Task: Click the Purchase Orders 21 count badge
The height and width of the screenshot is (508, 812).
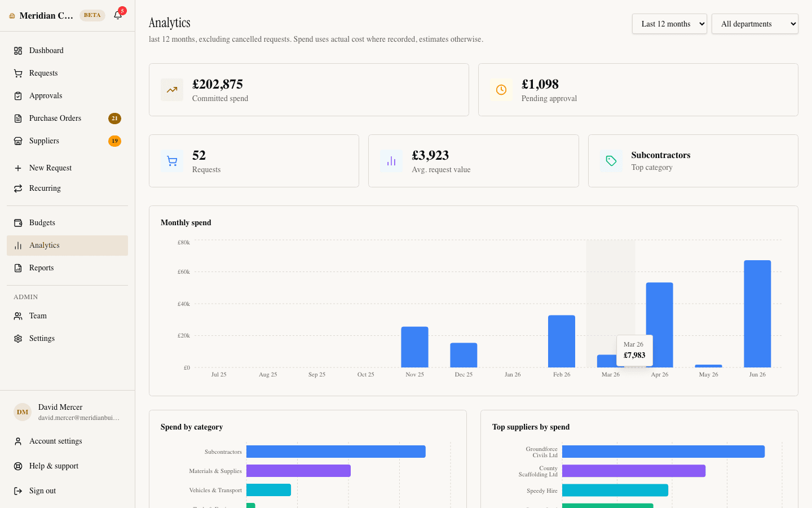Action: pyautogui.click(x=114, y=119)
